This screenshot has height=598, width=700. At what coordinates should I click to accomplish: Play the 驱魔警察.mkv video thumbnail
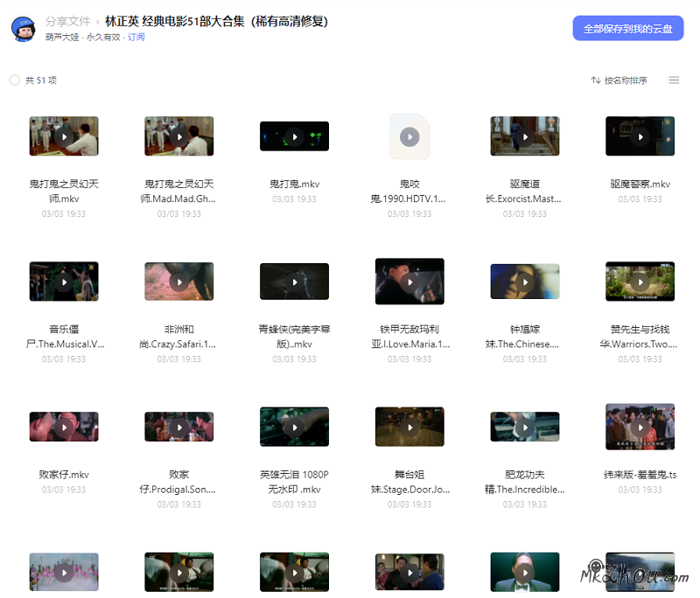coord(640,136)
